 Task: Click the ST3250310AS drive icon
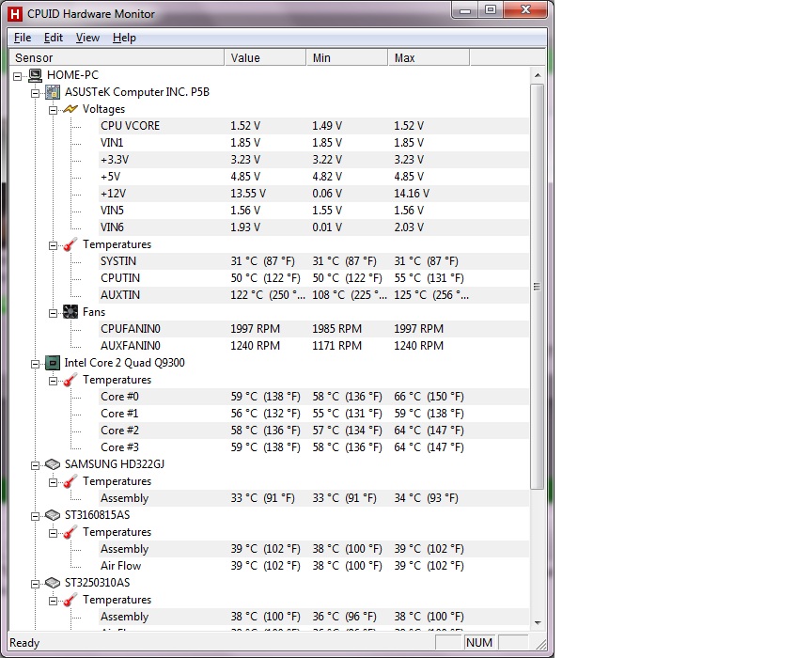click(53, 583)
